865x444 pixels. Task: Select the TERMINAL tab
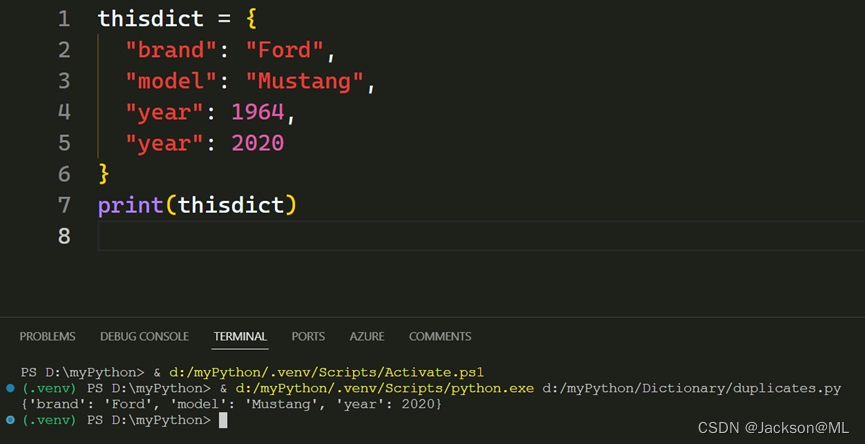click(x=240, y=337)
